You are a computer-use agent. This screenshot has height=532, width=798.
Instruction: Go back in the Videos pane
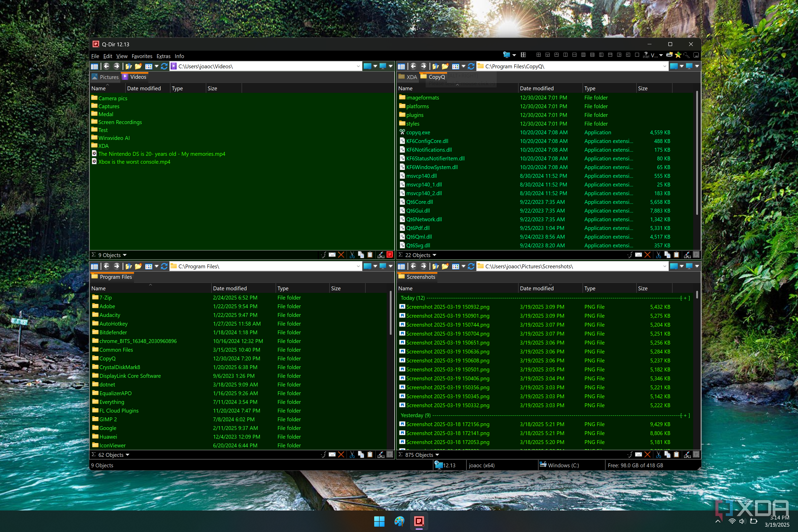tap(107, 66)
